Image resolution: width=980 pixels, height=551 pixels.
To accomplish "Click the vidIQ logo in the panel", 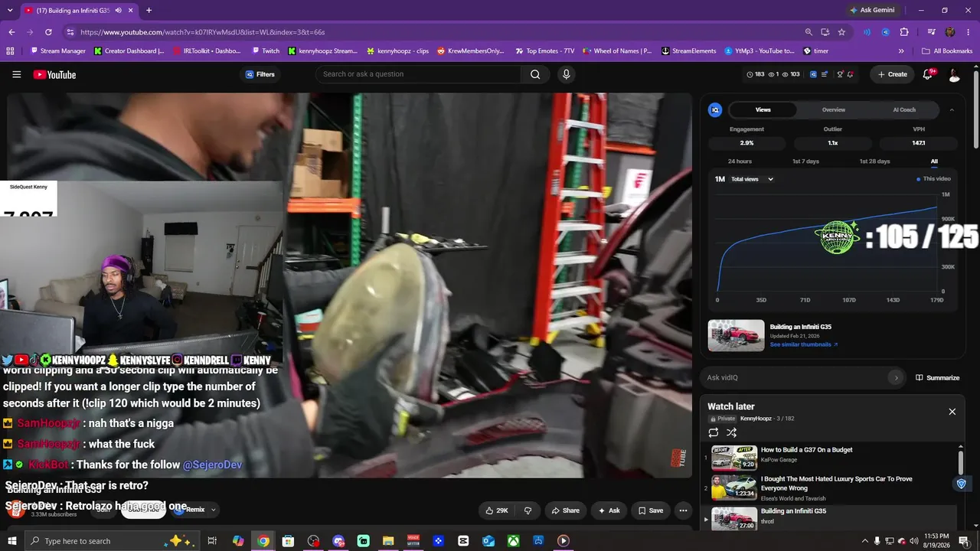I will pyautogui.click(x=716, y=110).
